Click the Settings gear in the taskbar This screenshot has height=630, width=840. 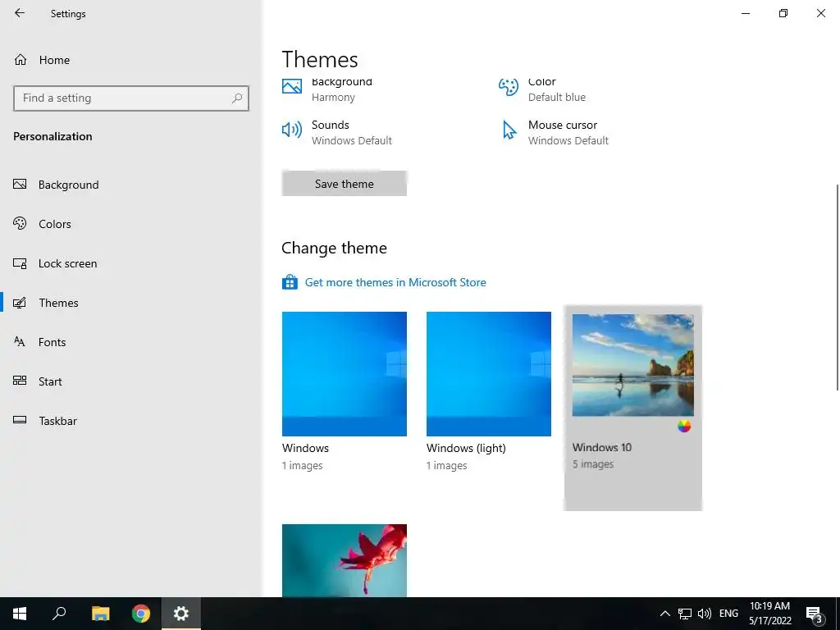[181, 614]
